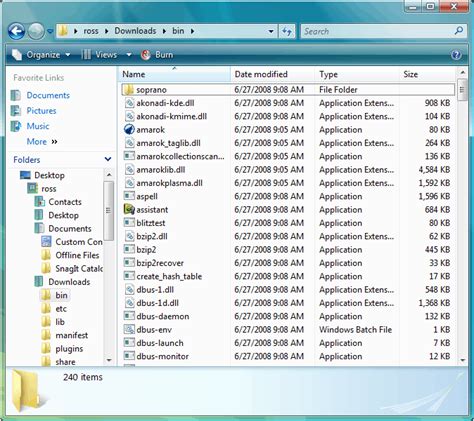The height and width of the screenshot is (421, 474).
Task: Click folder tree scrollbar down arrow
Action: click(109, 360)
